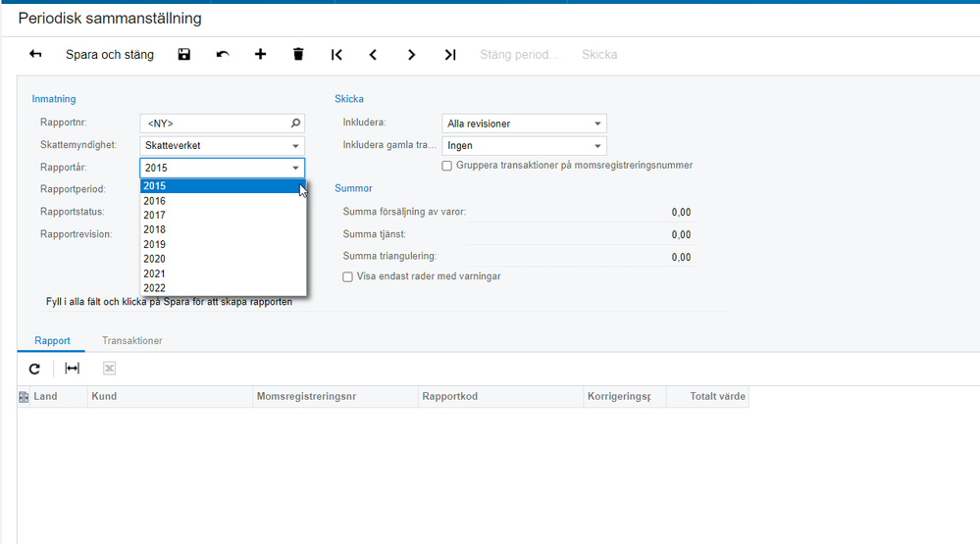The width and height of the screenshot is (980, 544).
Task: Select 2015 from the year list
Action: click(x=223, y=186)
